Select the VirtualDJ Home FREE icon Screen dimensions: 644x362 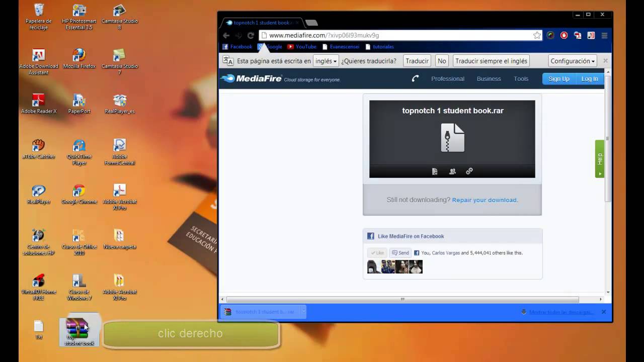point(39,287)
